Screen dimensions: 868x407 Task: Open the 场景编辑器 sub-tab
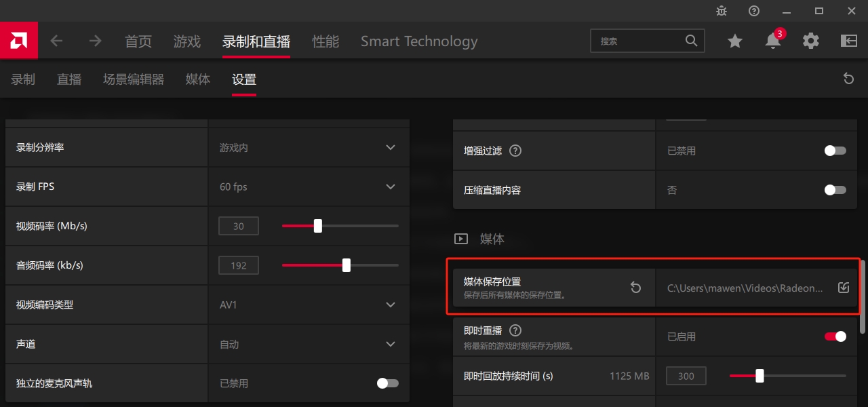134,79
